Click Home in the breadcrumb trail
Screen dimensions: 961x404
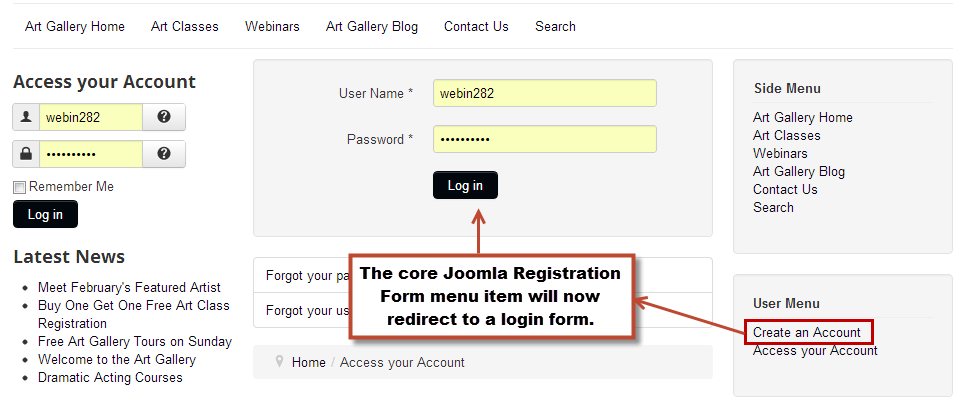[308, 362]
